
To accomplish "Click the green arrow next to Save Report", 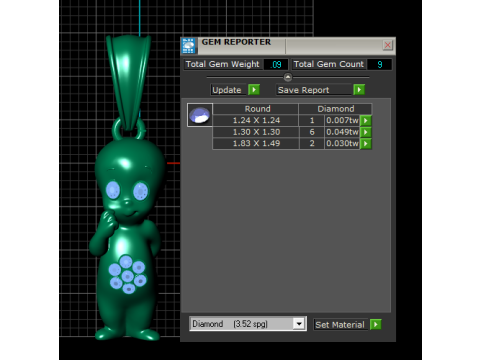I will 359,90.
